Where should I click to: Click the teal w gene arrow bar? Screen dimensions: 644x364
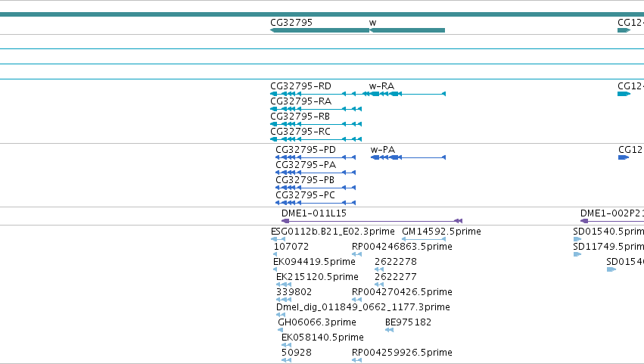[x=407, y=30]
